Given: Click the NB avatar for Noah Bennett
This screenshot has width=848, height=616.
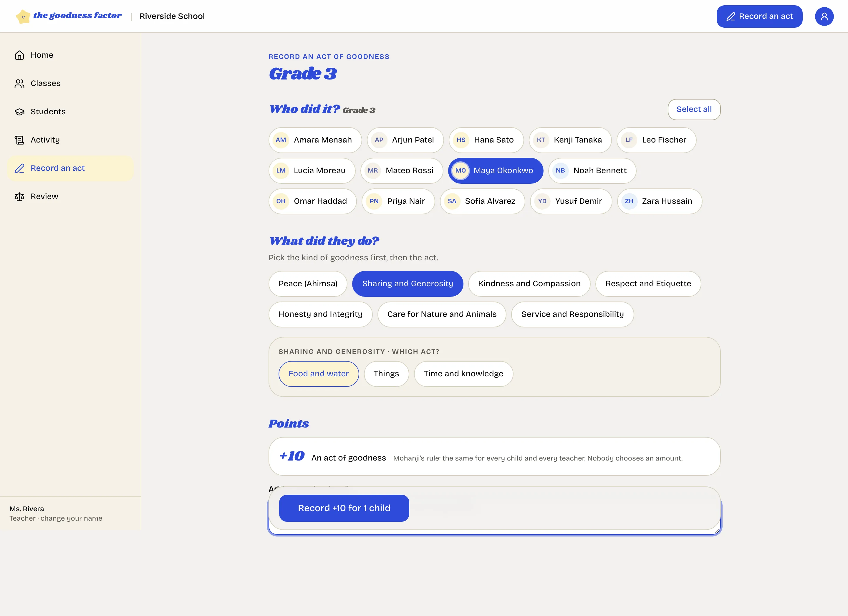Looking at the screenshot, I should [560, 170].
